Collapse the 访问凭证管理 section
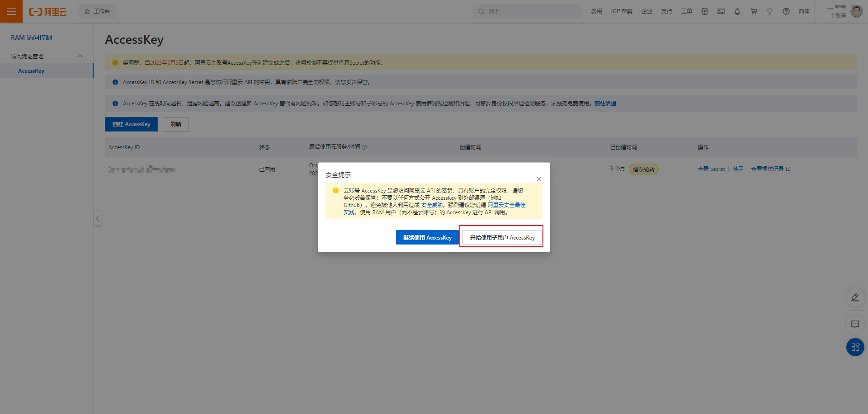This screenshot has height=414, width=868. [x=80, y=56]
